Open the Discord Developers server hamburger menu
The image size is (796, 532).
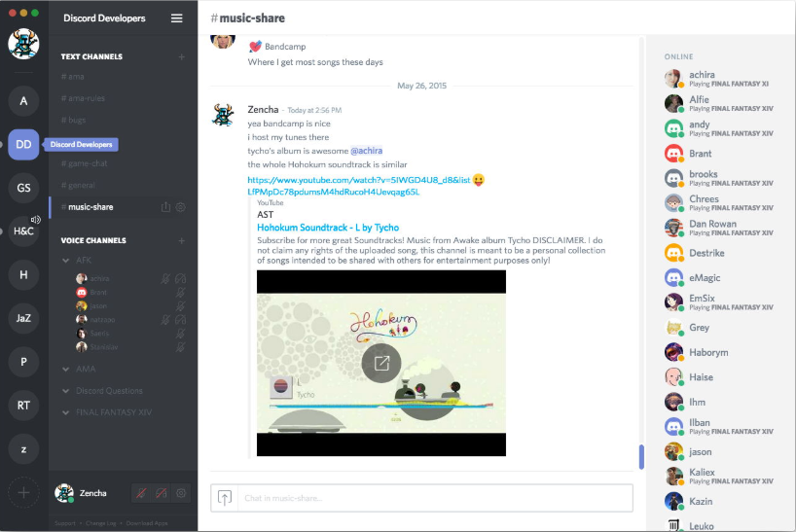tap(176, 18)
